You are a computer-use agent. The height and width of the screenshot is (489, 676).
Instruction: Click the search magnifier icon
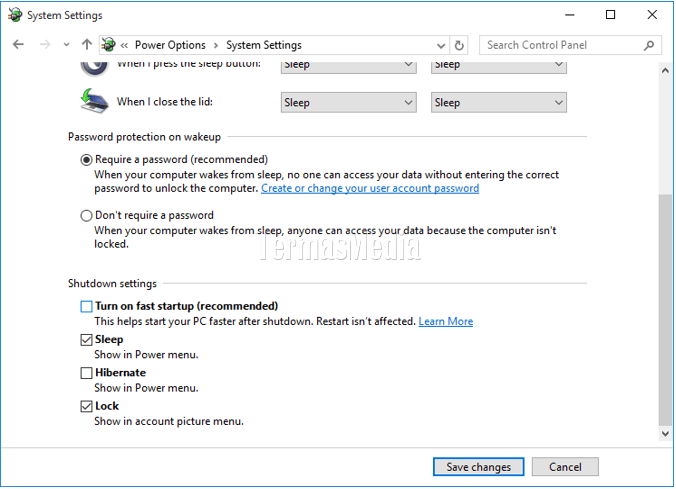pyautogui.click(x=649, y=45)
